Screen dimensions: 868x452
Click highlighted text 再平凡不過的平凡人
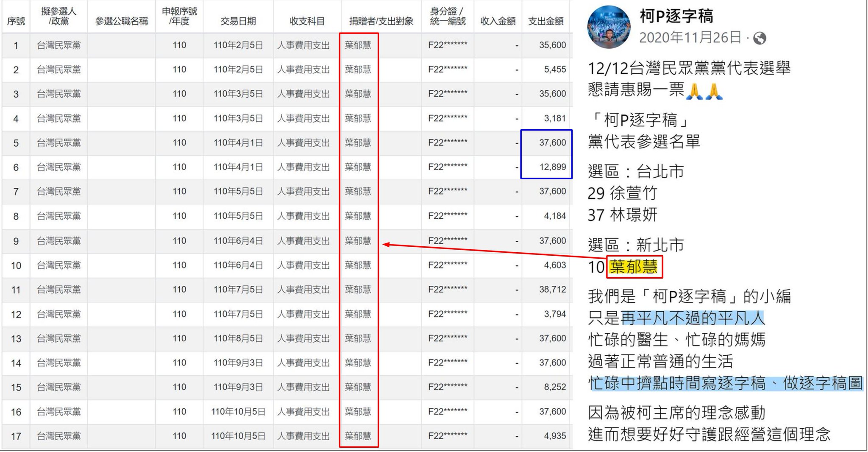click(693, 318)
